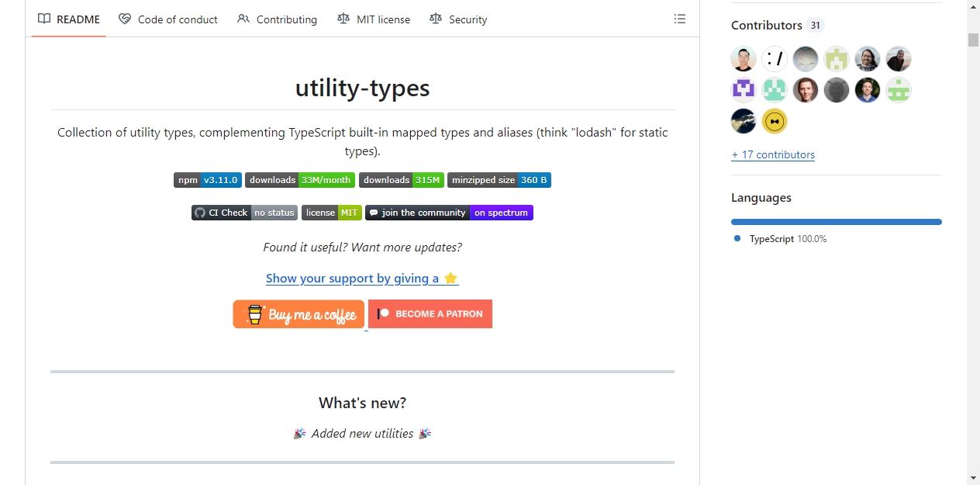Screen dimensions: 980x485
Task: Click the Security scale icon
Action: [436, 19]
